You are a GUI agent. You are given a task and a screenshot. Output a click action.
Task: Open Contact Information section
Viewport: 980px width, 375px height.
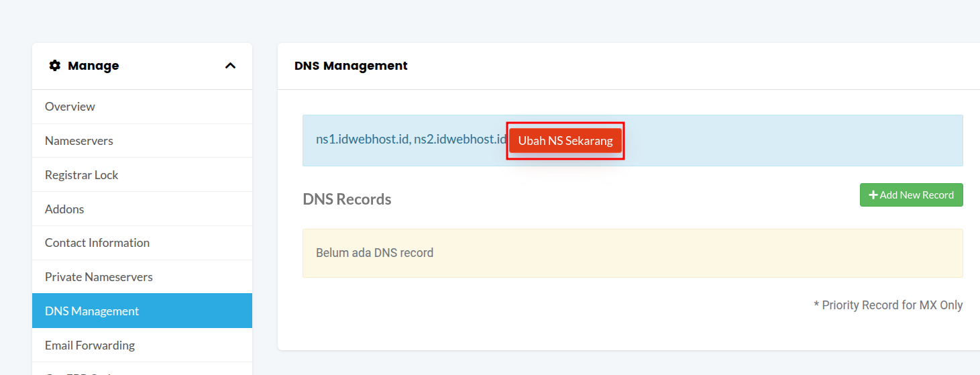[x=142, y=243]
